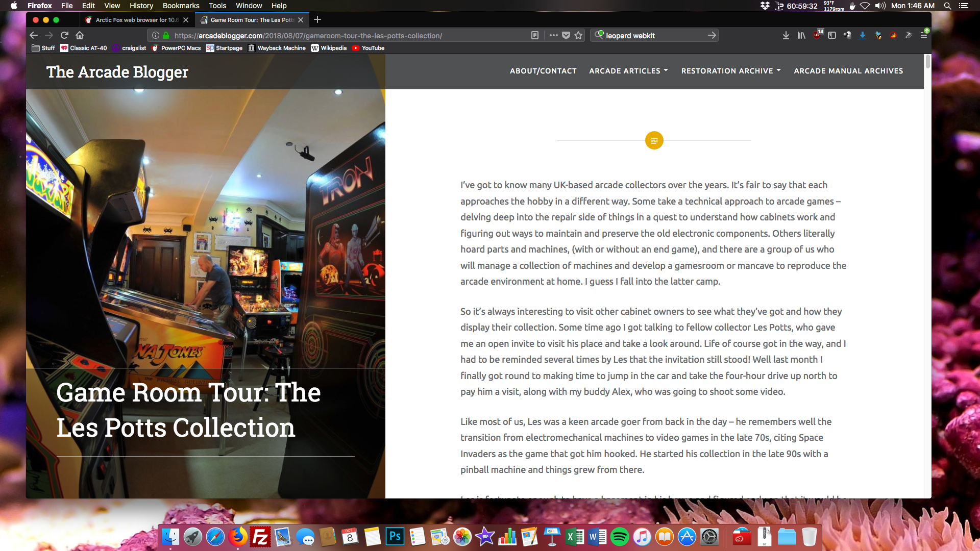
Task: Open Spotify from the Dock
Action: click(x=620, y=537)
